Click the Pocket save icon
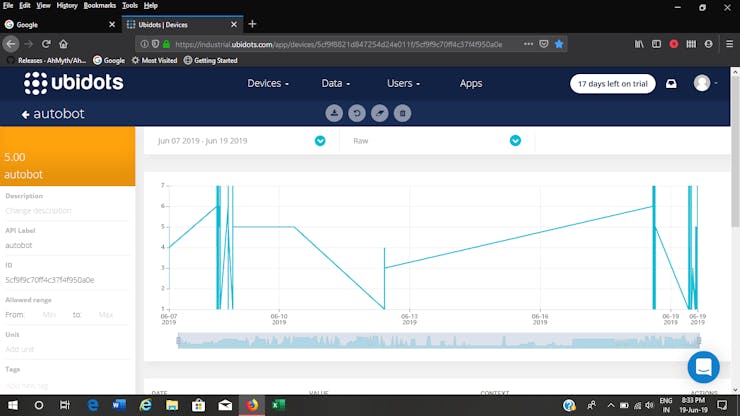Screen dimensions: 740x416 544,44
